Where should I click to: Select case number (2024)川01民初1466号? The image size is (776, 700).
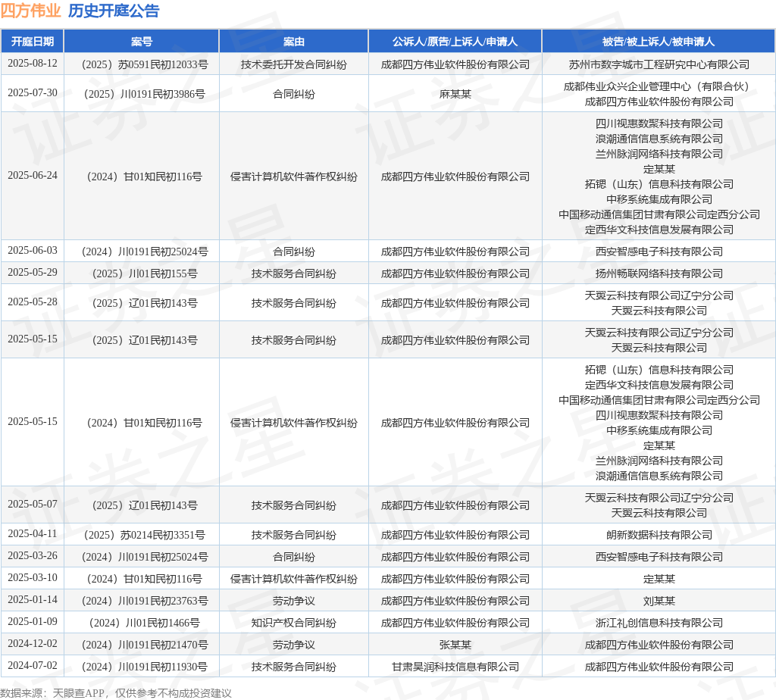click(145, 623)
